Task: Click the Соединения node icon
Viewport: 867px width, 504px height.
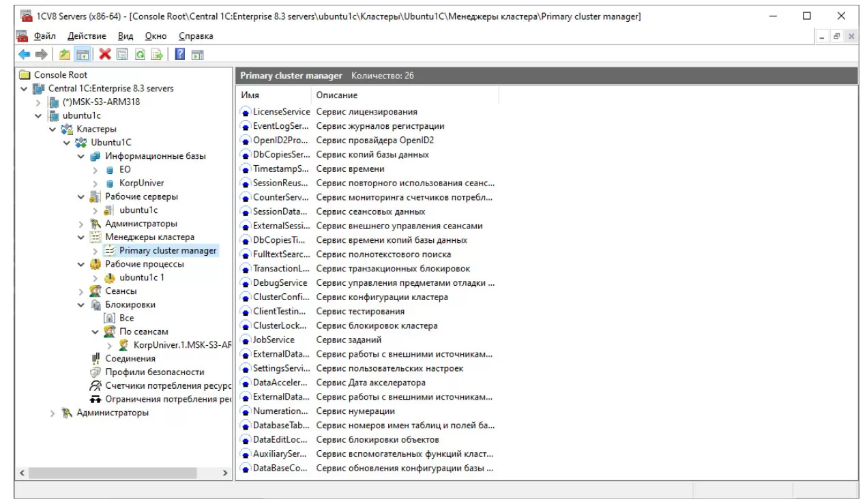Action: click(x=95, y=359)
